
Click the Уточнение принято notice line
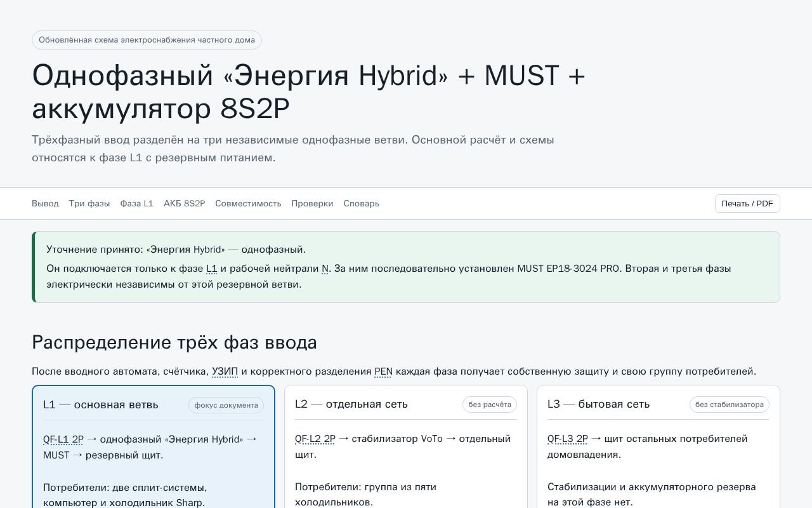click(x=176, y=250)
